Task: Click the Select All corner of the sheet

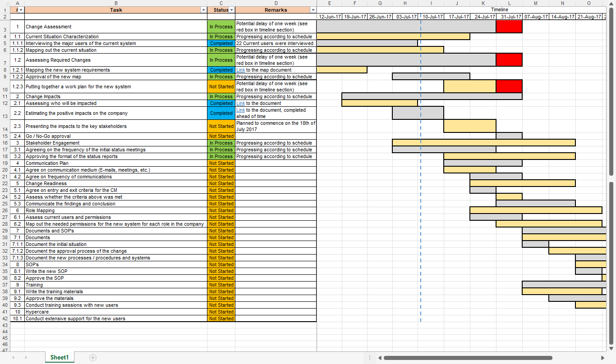Action: (5, 3)
